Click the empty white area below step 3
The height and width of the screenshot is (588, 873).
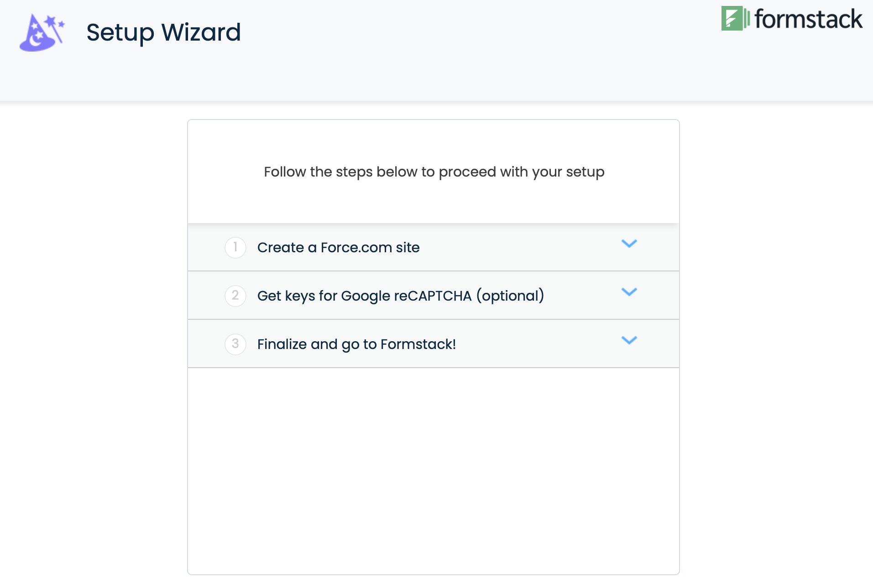point(433,470)
